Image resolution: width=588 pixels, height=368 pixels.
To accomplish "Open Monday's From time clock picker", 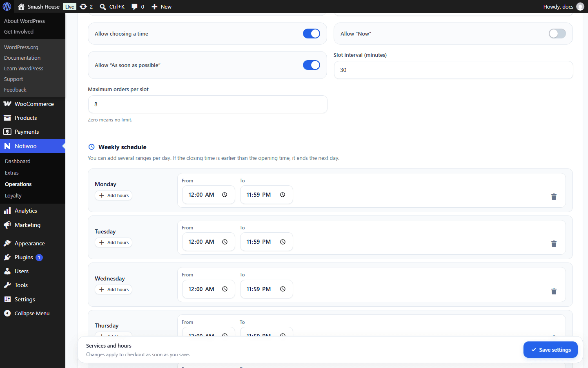I will (225, 195).
